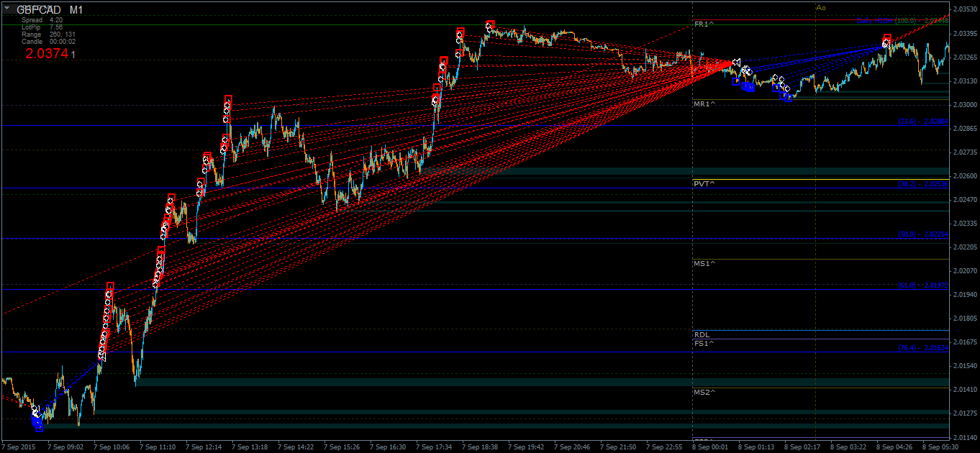This screenshot has height=453, width=980.
Task: Select the MS2^ support level label
Action: 704,393
